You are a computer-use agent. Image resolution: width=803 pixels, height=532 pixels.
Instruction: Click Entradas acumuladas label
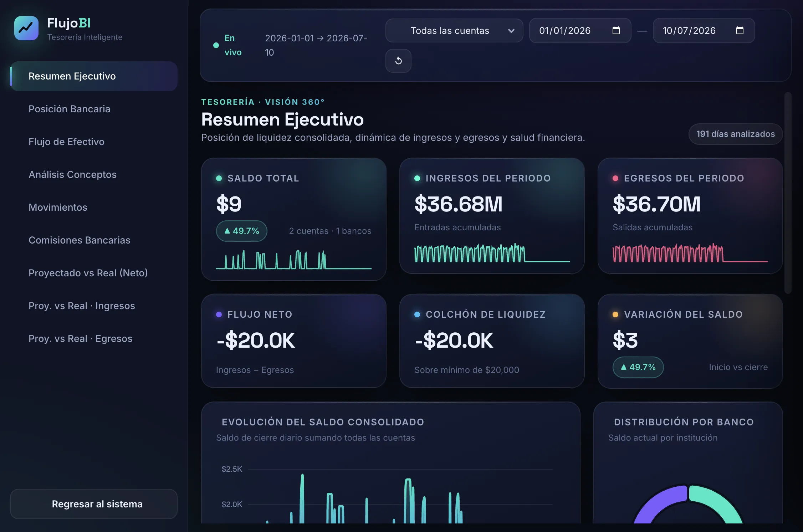(457, 227)
